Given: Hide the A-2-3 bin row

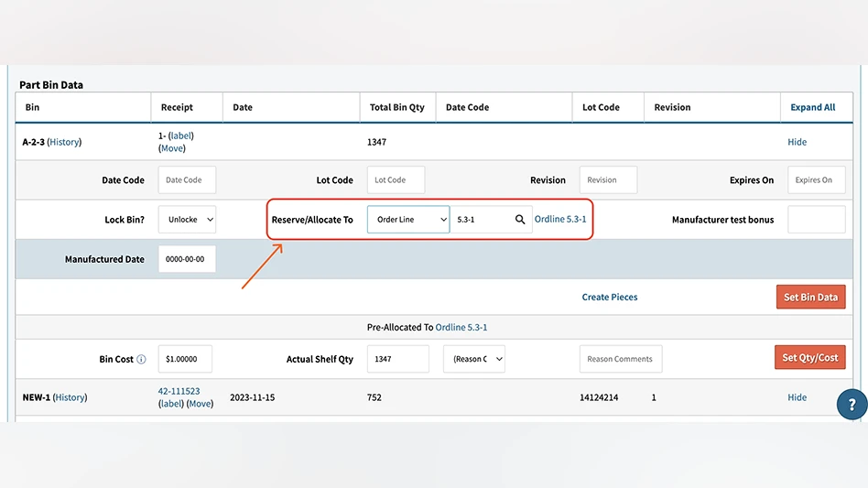Looking at the screenshot, I should click(797, 142).
